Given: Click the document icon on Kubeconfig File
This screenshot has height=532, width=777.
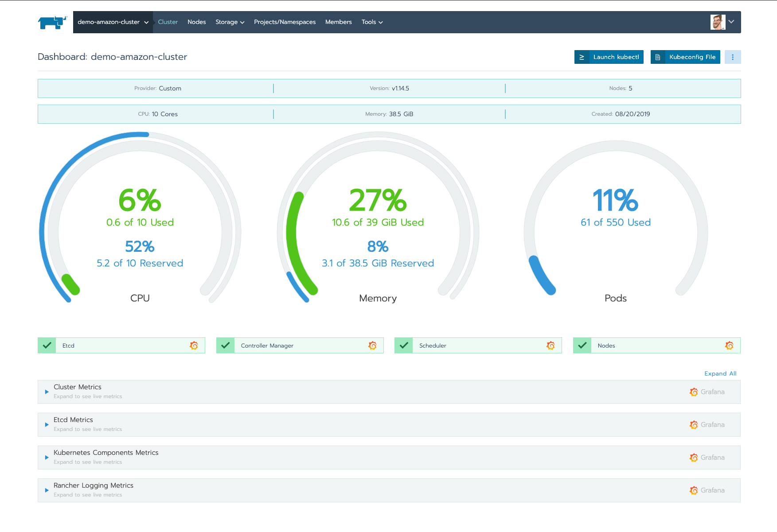Looking at the screenshot, I should click(x=658, y=57).
